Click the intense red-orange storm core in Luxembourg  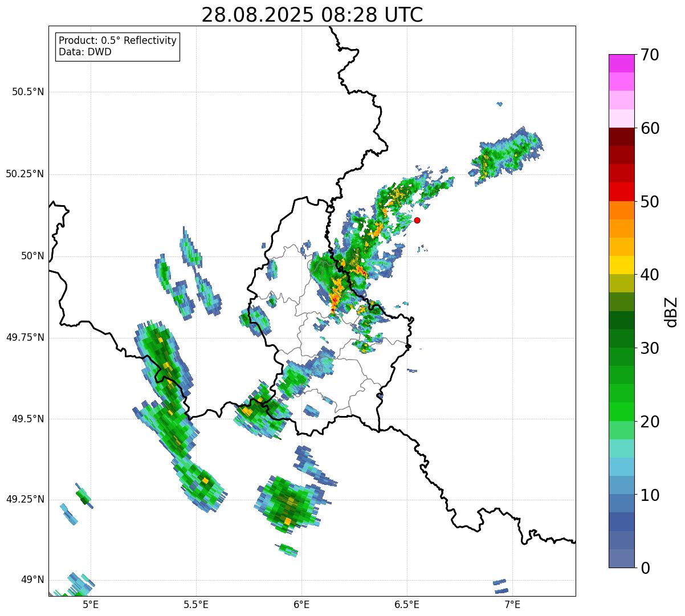[x=336, y=296]
